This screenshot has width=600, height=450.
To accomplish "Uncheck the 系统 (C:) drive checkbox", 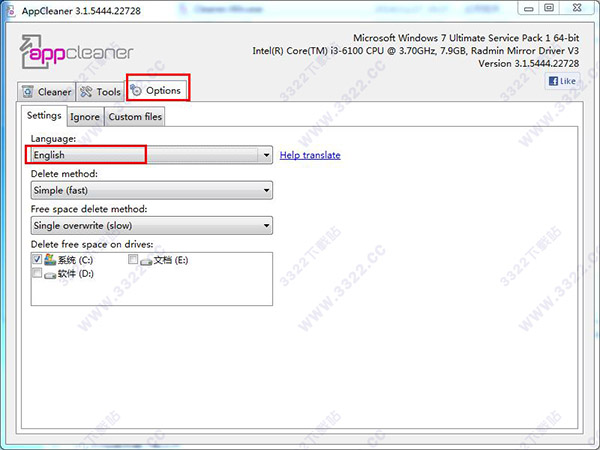I will click(37, 259).
